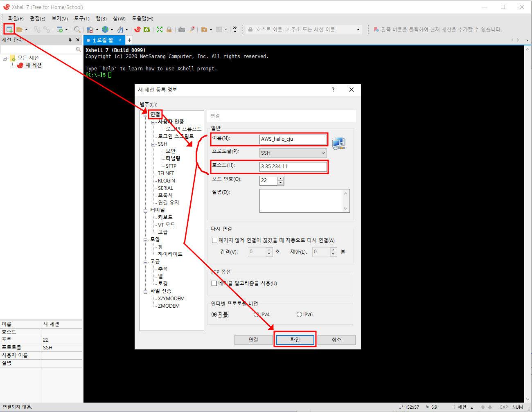This screenshot has height=412, width=532.
Task: Collapse the 파일 전송 category node
Action: click(x=145, y=292)
